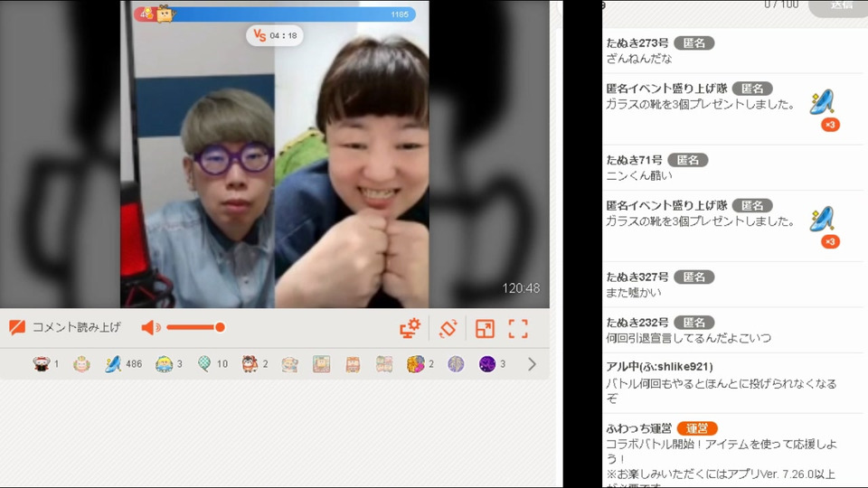This screenshot has height=488, width=868.
Task: Click the ふわっち運営 name
Action: click(639, 428)
